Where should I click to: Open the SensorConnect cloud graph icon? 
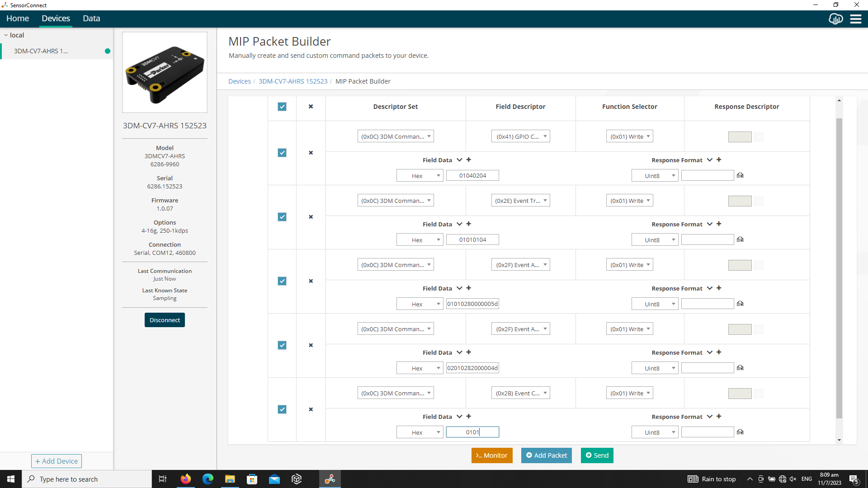coord(836,19)
